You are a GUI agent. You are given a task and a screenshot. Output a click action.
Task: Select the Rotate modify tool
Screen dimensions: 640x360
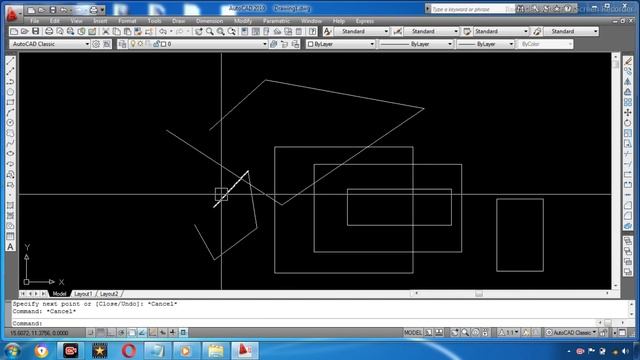pos(628,122)
